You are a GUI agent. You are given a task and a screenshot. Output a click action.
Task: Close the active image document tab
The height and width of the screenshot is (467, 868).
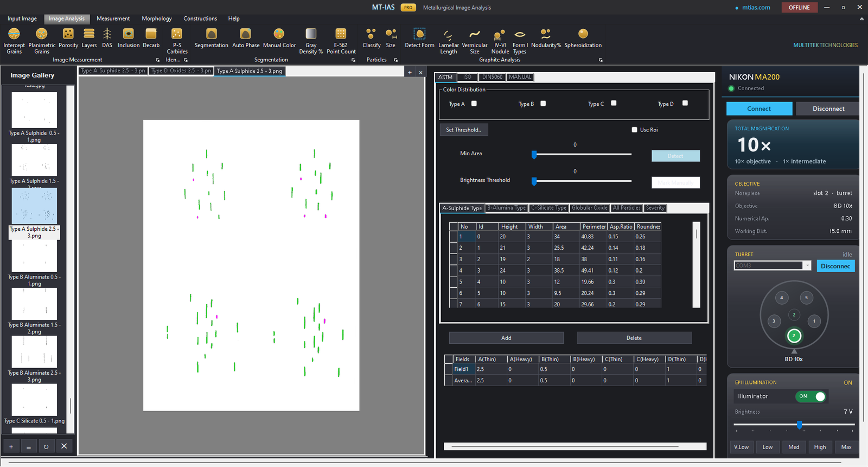pos(420,72)
